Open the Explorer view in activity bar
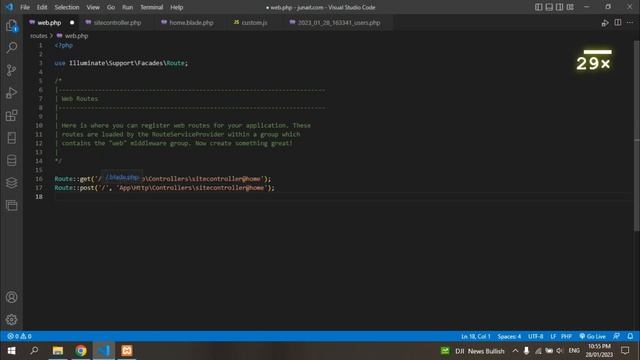 [x=11, y=26]
